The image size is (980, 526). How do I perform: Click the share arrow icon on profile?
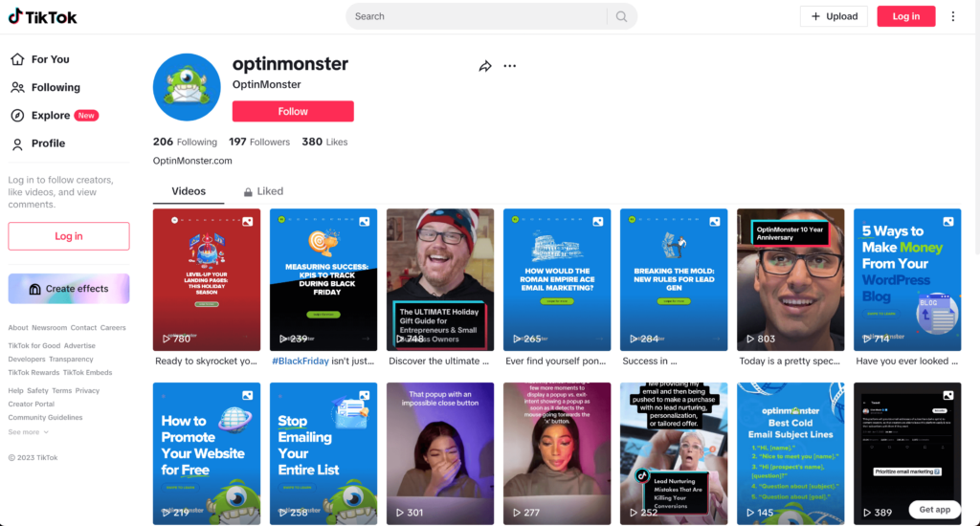tap(485, 66)
